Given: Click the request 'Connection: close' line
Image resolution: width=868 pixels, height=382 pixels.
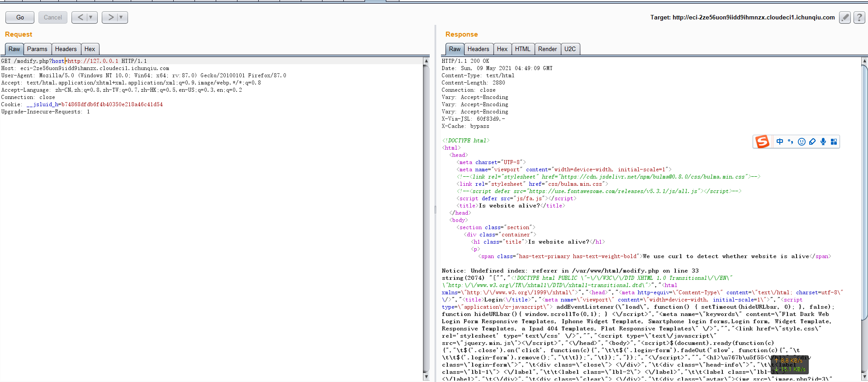Looking at the screenshot, I should (x=28, y=97).
